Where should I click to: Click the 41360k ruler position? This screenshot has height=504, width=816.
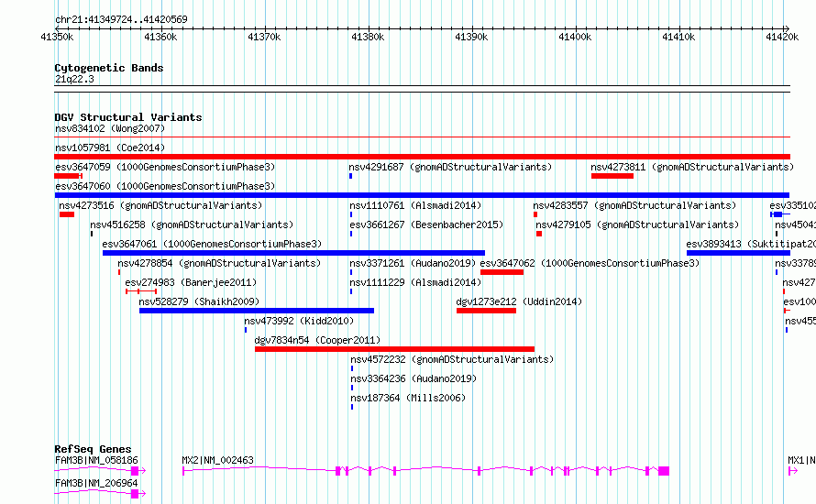(x=160, y=37)
